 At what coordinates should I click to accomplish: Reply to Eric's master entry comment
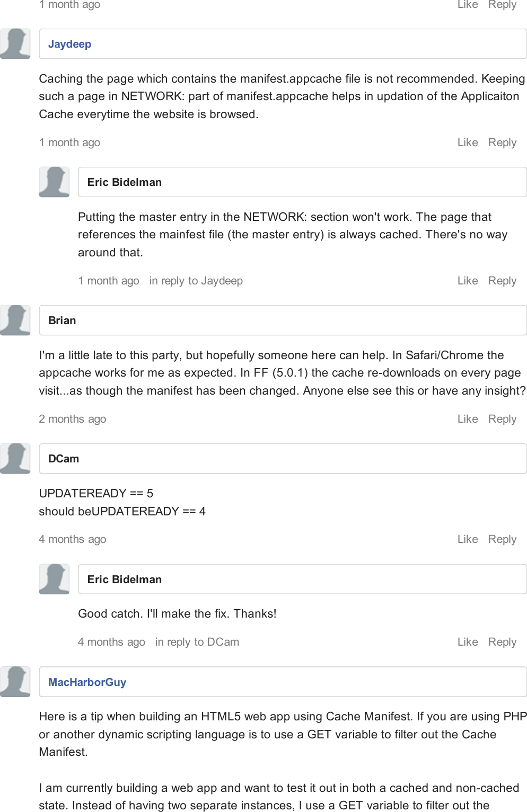coord(502,281)
